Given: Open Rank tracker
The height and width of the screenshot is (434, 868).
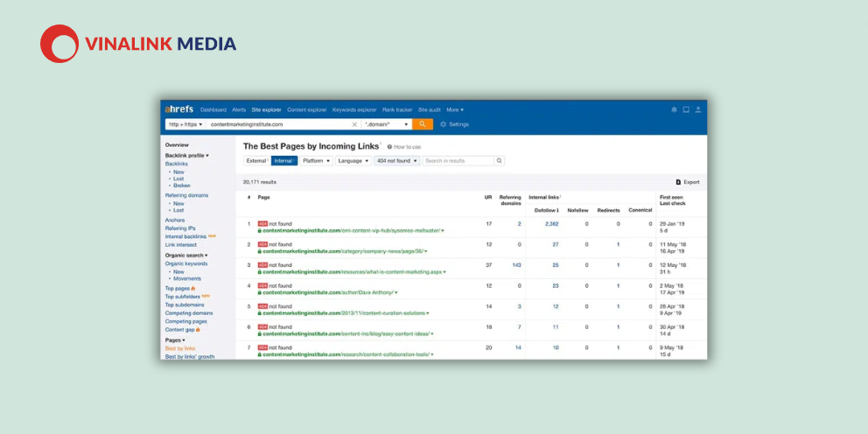Looking at the screenshot, I should click(x=397, y=109).
